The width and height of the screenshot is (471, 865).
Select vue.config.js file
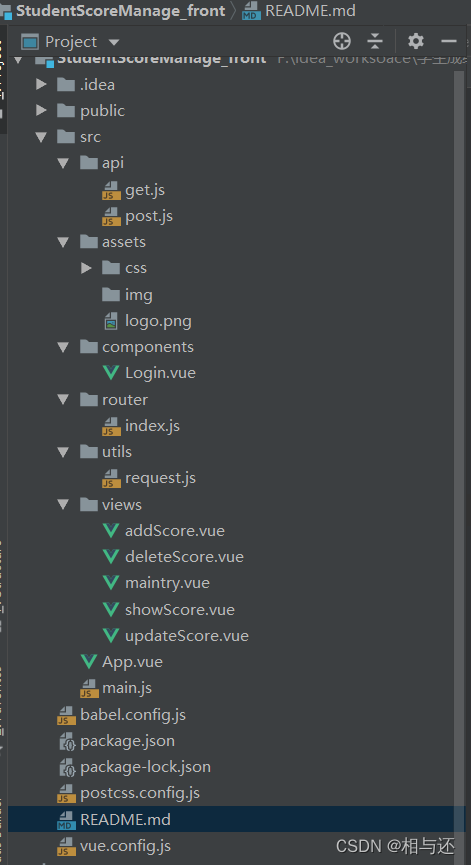(125, 846)
